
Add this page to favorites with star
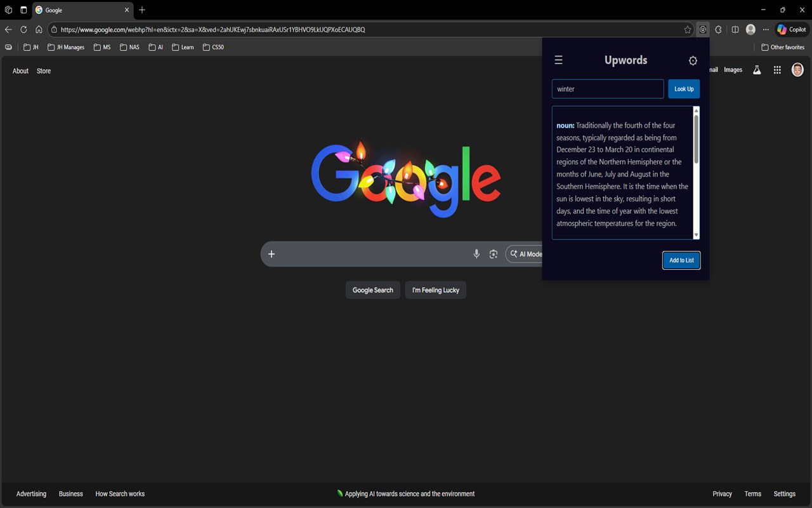tap(688, 29)
